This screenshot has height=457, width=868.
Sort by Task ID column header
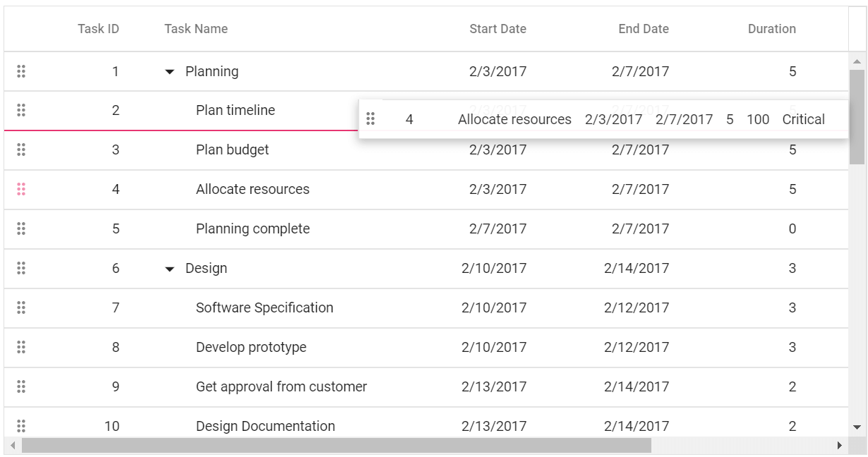click(x=98, y=29)
